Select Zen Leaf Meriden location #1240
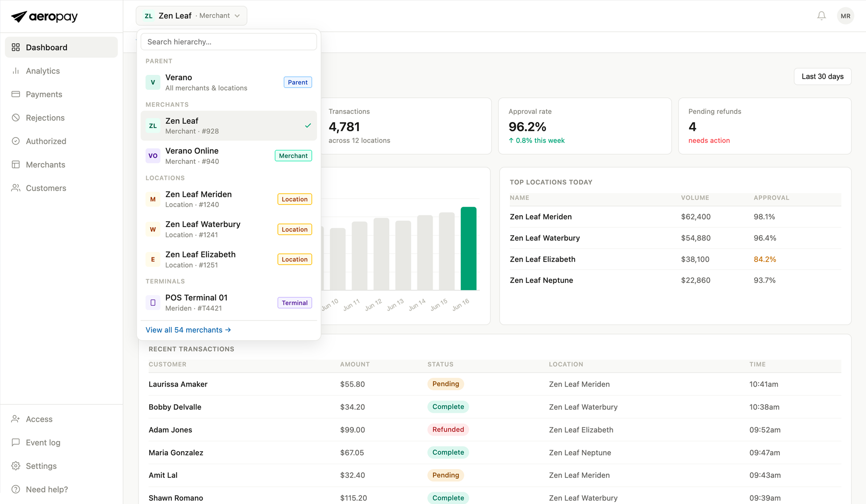 tap(229, 199)
